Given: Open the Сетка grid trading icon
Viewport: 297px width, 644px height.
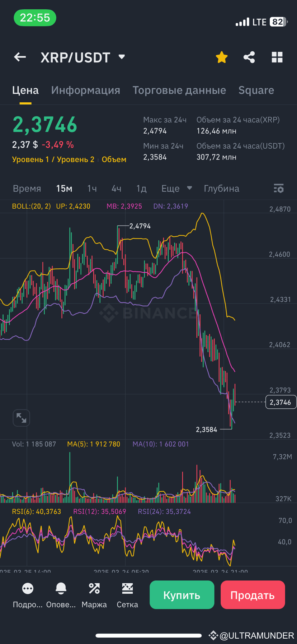Looking at the screenshot, I should [x=127, y=588].
